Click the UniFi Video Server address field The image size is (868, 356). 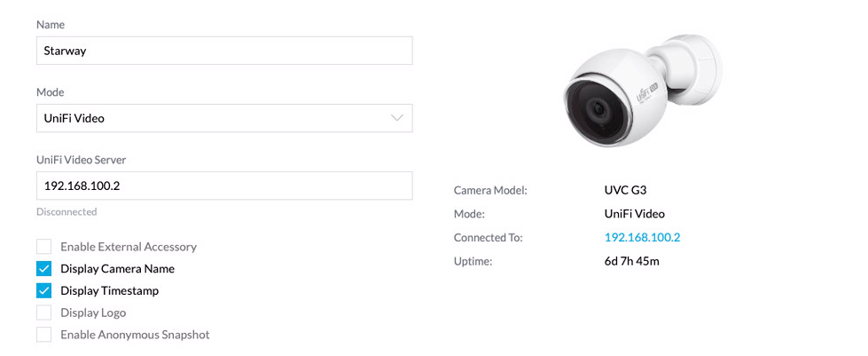pos(223,186)
